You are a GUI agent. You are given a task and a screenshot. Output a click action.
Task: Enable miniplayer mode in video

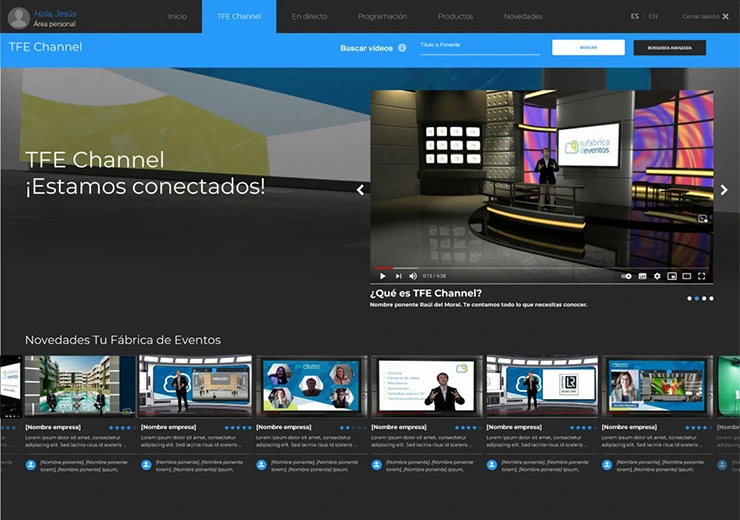pos(672,276)
